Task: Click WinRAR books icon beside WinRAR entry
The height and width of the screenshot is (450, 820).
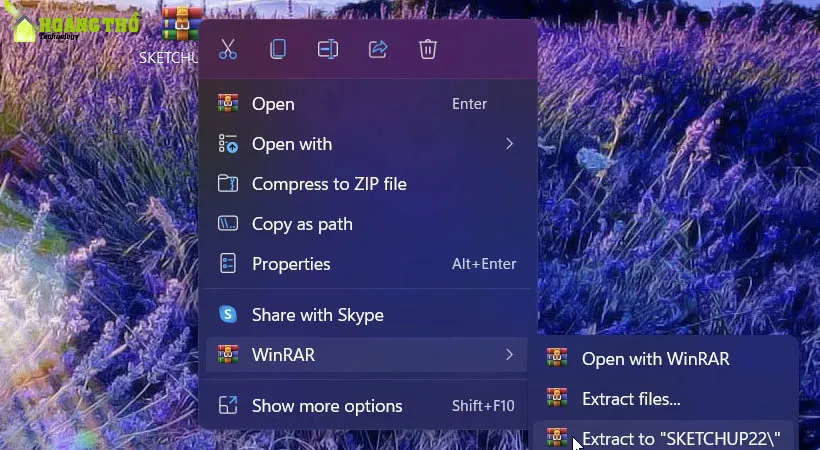Action: 228,354
